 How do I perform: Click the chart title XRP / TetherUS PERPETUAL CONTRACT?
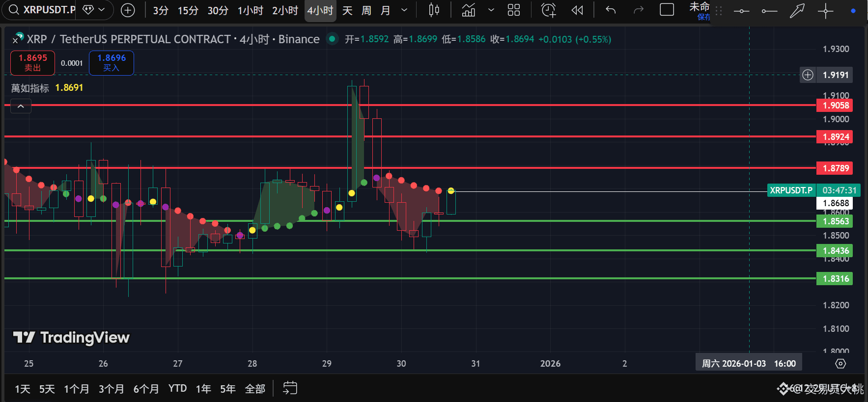tap(129, 39)
